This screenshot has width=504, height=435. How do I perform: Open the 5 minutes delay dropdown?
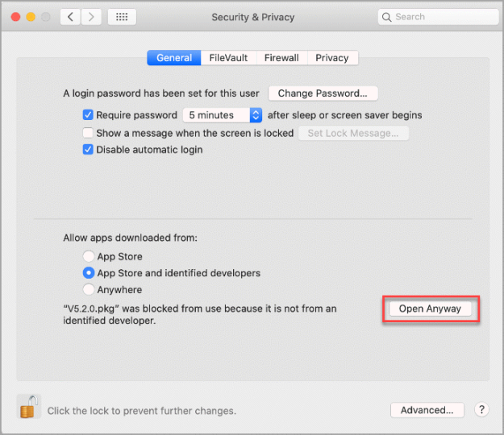tap(223, 115)
